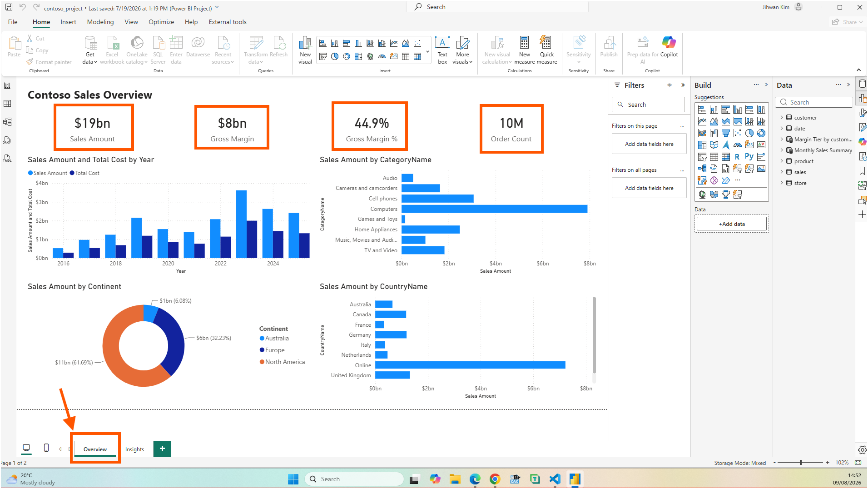Click the Transform data icon
The image size is (868, 489).
pyautogui.click(x=256, y=50)
